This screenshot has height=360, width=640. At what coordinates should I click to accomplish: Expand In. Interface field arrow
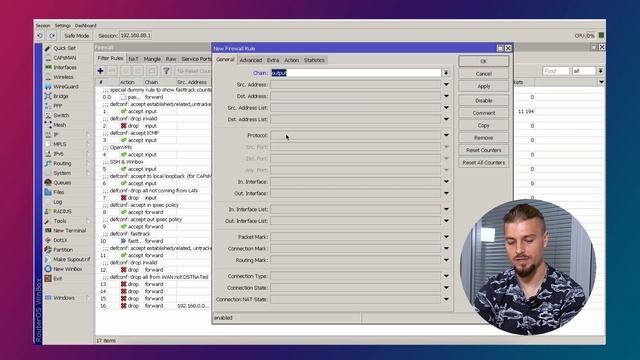(x=446, y=182)
